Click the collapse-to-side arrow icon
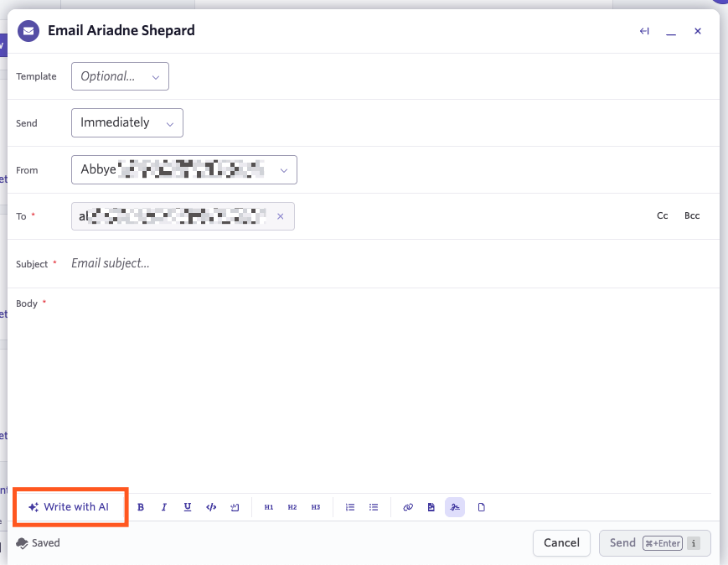This screenshot has height=565, width=728. pyautogui.click(x=644, y=31)
